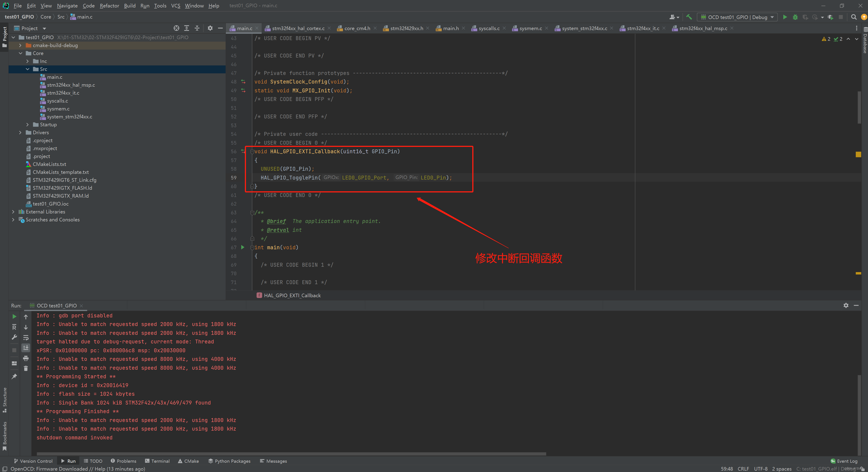Collapse the Core folder
This screenshot has height=472, width=868.
[20, 53]
